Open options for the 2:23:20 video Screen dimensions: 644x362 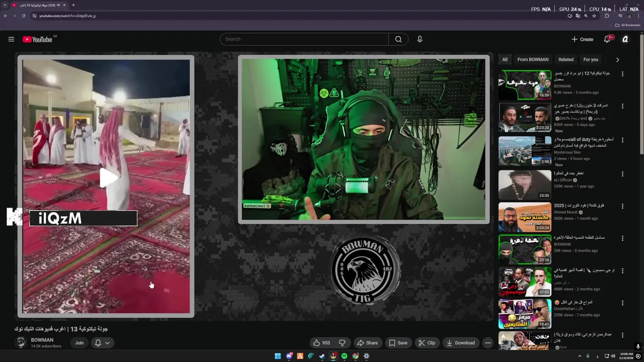tap(622, 107)
